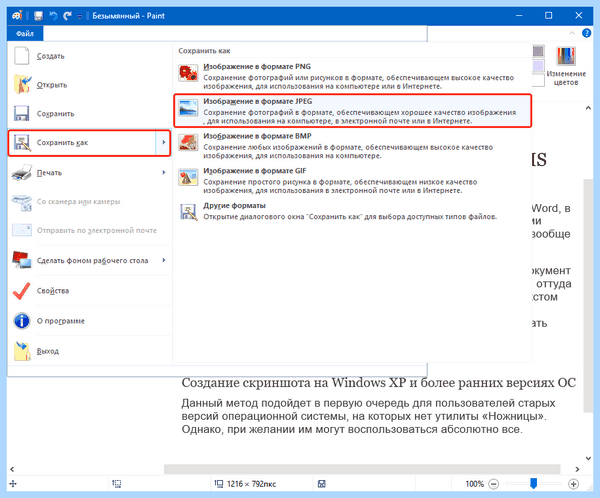Click the blue Help question mark icon

tap(586, 33)
